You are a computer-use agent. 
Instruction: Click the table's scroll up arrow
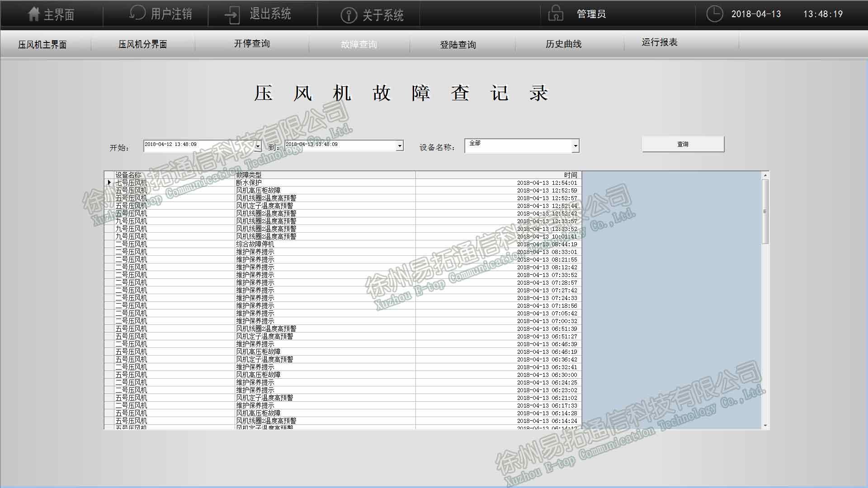pyautogui.click(x=765, y=175)
